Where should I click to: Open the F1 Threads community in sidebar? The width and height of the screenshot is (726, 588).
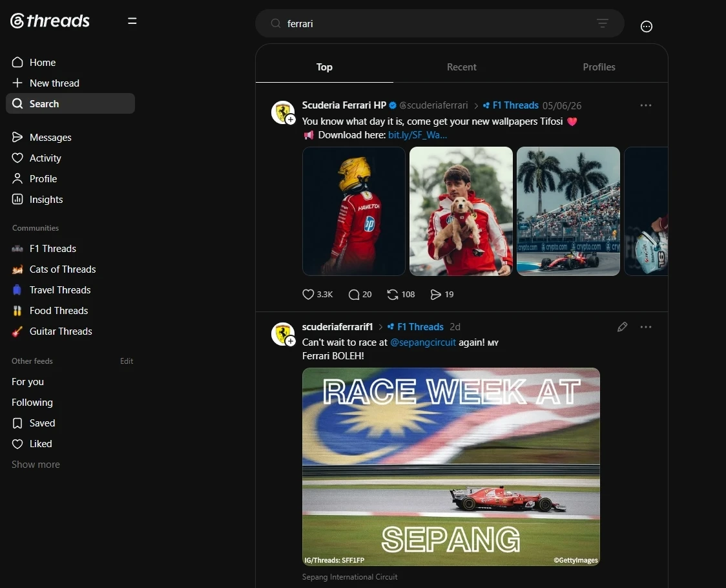[x=70, y=248]
